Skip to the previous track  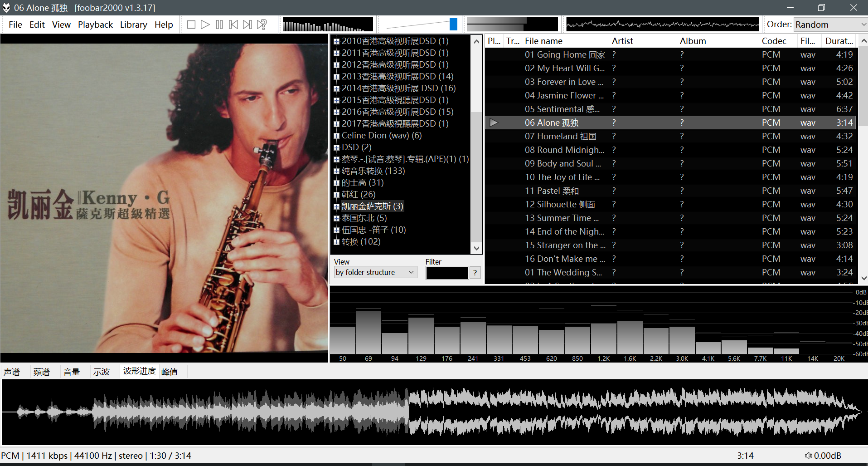(233, 25)
